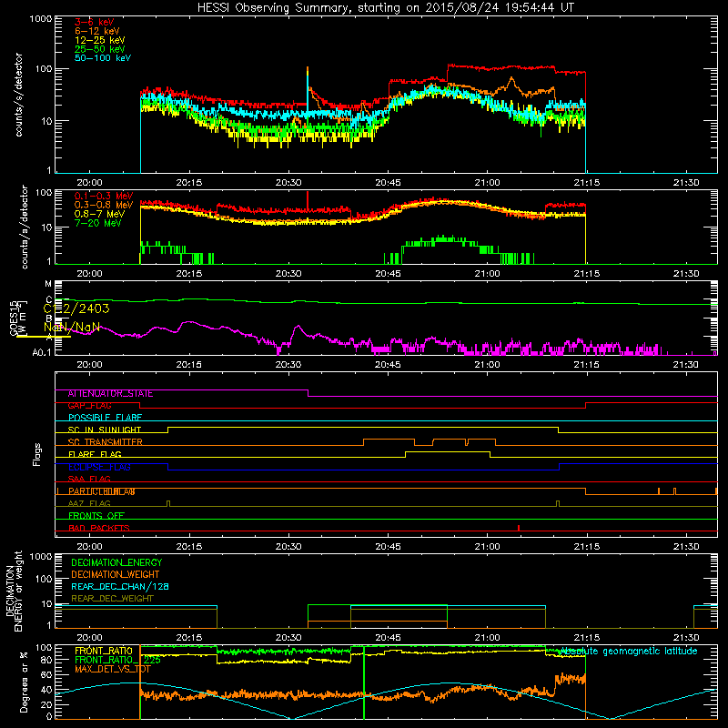Click the Flags axis label
This screenshot has height=728, width=728.
coord(37,454)
